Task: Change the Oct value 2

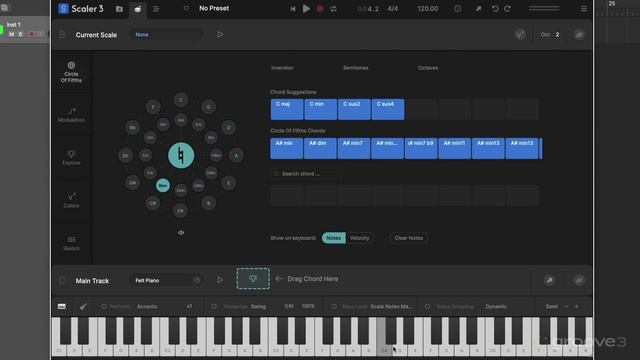Action: pos(557,35)
